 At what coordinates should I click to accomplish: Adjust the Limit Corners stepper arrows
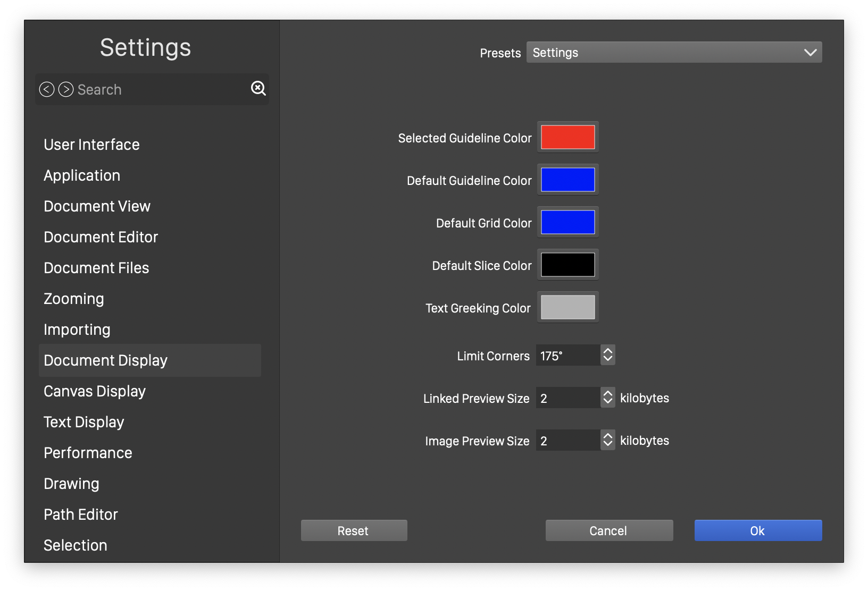[608, 355]
